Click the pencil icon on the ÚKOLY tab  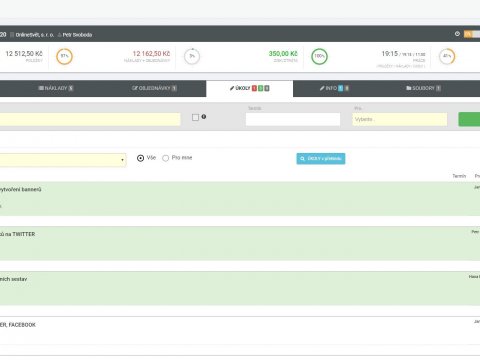(x=232, y=88)
